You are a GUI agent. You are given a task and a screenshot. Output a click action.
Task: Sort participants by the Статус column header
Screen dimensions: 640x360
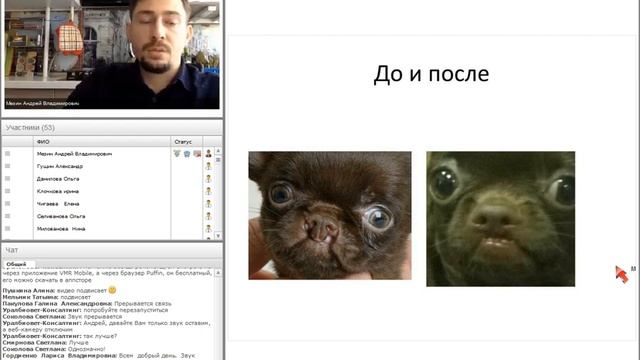tap(187, 142)
